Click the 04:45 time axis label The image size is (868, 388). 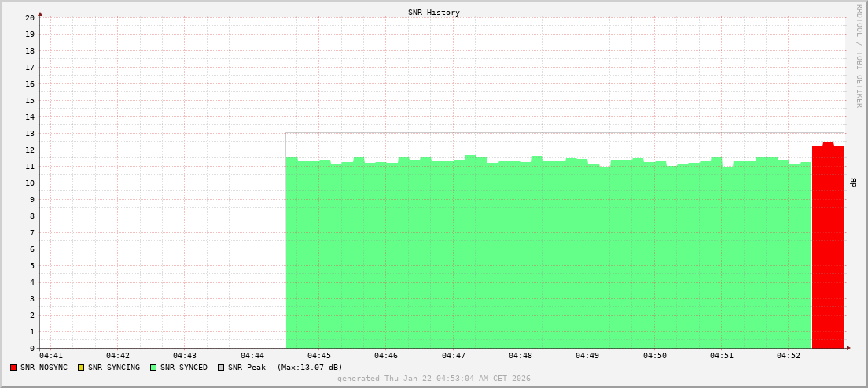(319, 356)
